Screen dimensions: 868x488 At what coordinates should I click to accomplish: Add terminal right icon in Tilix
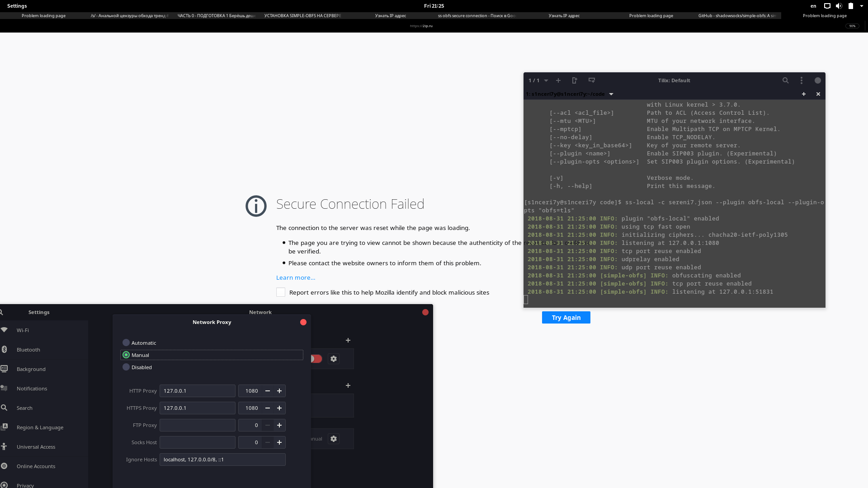[x=575, y=80]
